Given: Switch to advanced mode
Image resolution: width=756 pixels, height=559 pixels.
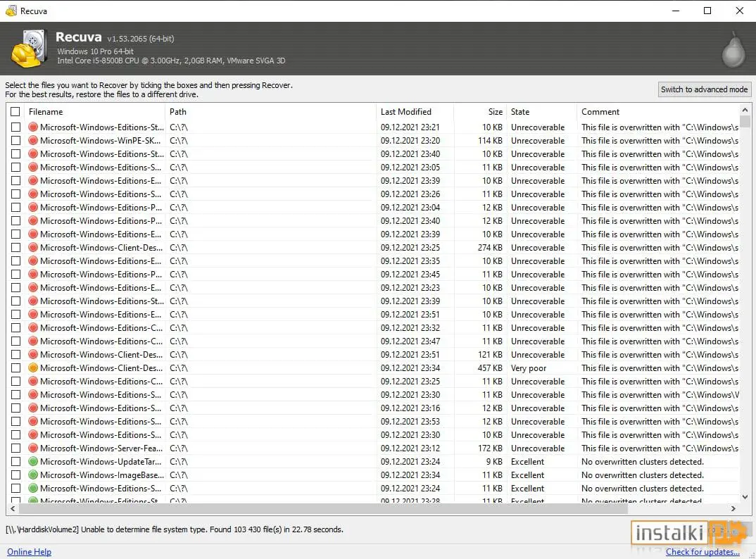Looking at the screenshot, I should point(704,89).
